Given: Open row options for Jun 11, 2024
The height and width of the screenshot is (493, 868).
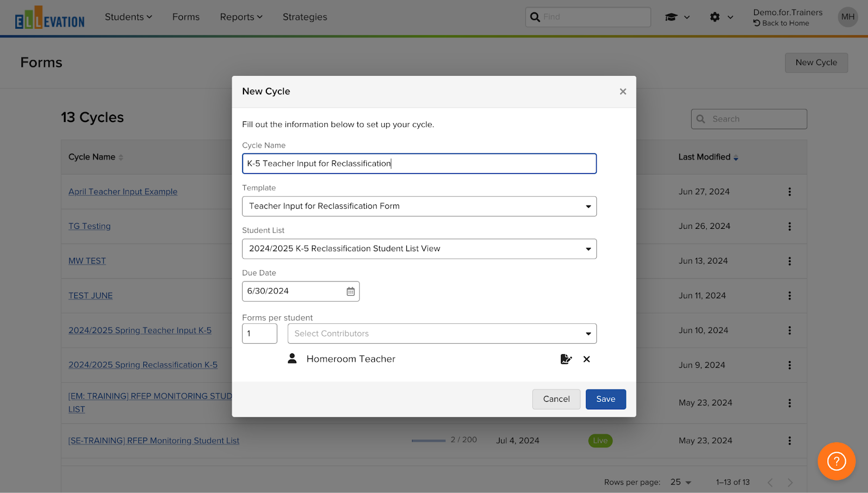Looking at the screenshot, I should click(x=789, y=296).
